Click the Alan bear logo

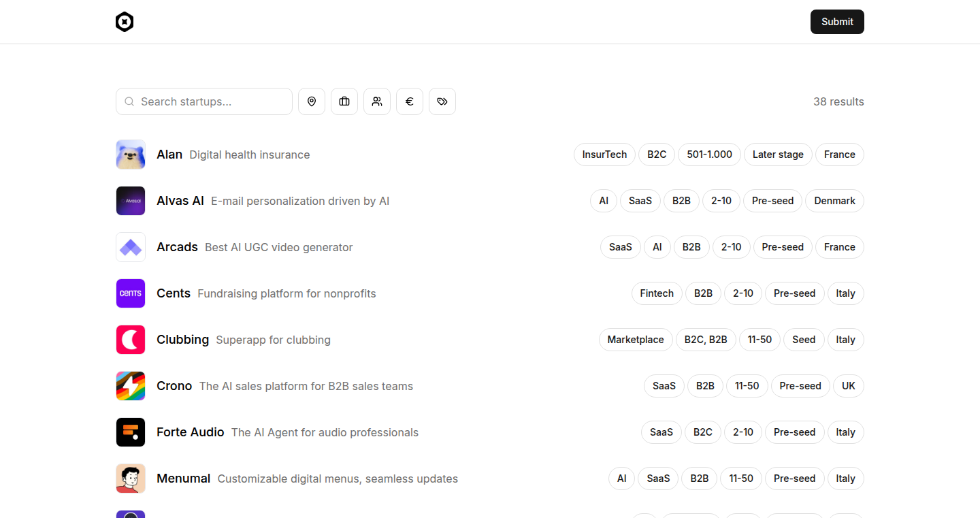click(x=131, y=155)
